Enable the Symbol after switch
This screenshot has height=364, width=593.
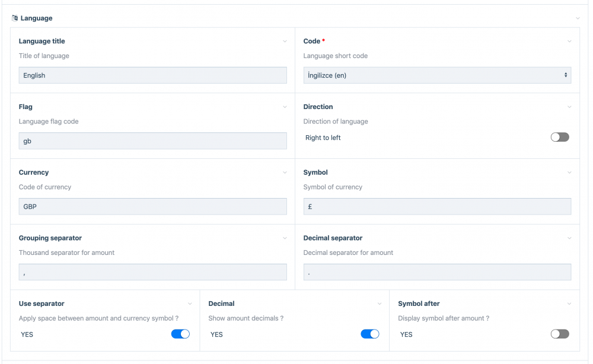(x=559, y=334)
